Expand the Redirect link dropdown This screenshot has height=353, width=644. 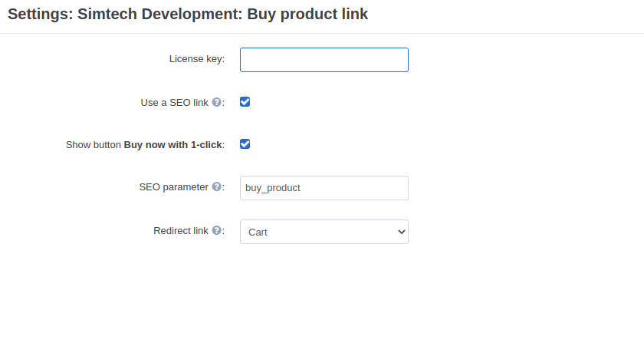pos(324,232)
